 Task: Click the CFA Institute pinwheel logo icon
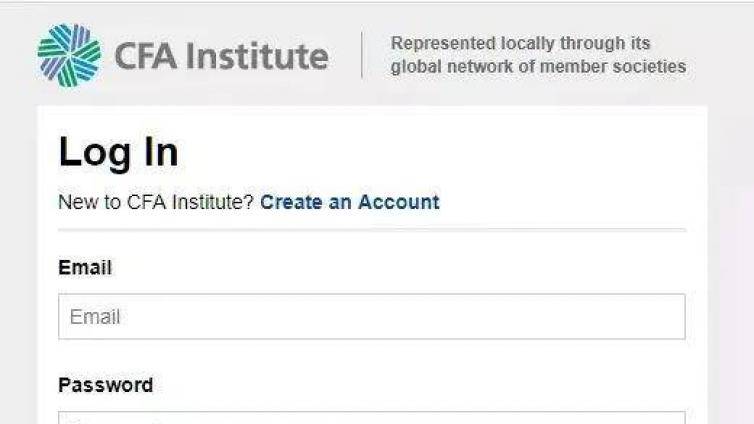pos(69,55)
